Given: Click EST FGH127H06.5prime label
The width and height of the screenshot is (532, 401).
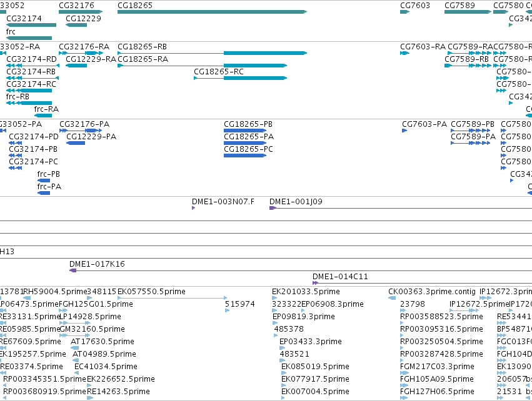Looking at the screenshot, I should pos(437,392).
